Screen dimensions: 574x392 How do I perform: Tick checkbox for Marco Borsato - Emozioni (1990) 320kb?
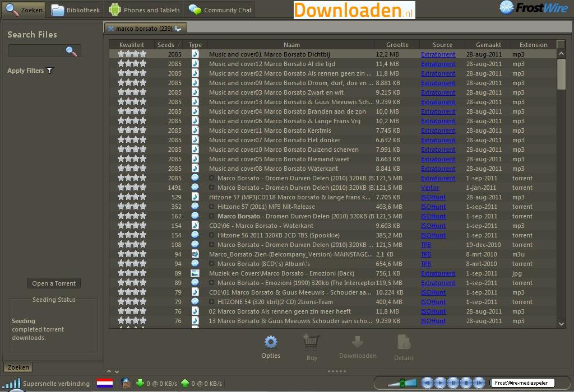(x=211, y=283)
